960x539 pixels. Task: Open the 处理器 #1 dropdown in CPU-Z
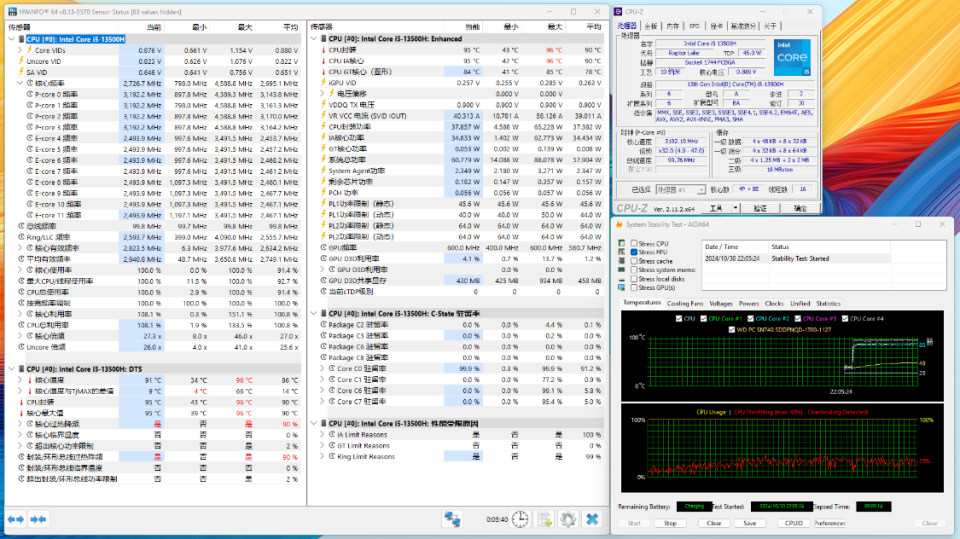(681, 189)
